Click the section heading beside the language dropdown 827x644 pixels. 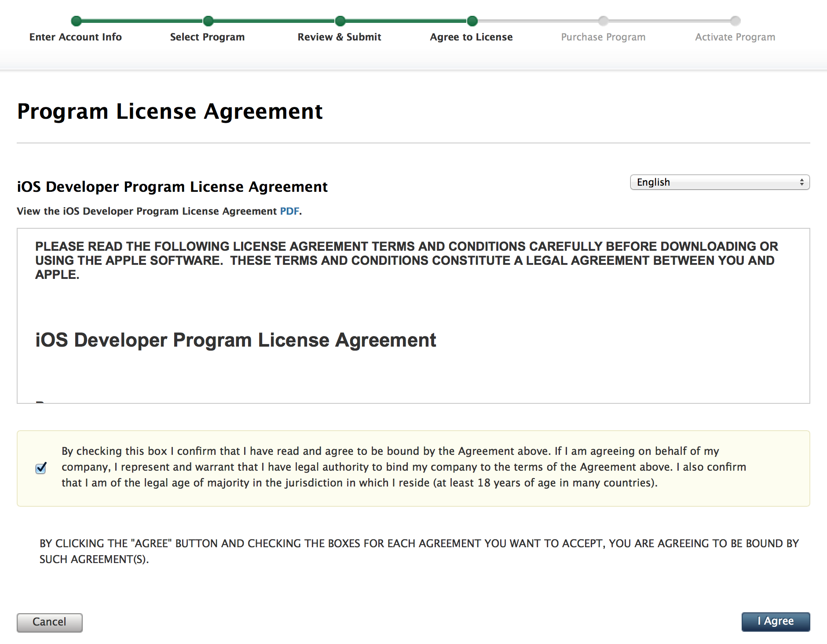[x=172, y=187]
